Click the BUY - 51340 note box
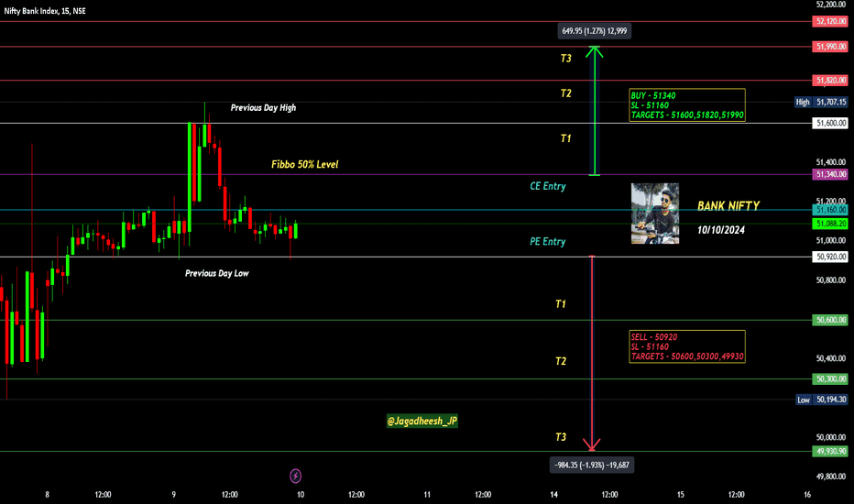Image resolution: width=854 pixels, height=504 pixels. 687,105
